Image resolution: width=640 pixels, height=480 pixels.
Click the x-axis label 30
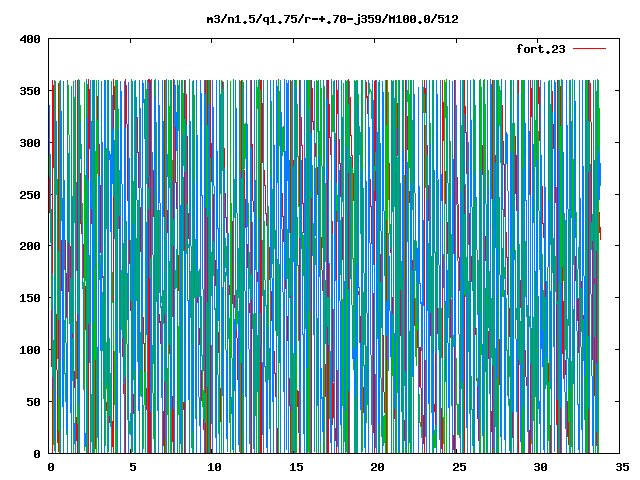[x=540, y=467]
